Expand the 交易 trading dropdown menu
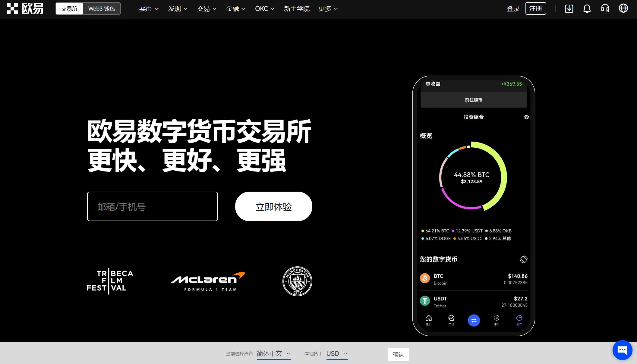The height and width of the screenshot is (364, 637). tap(206, 9)
